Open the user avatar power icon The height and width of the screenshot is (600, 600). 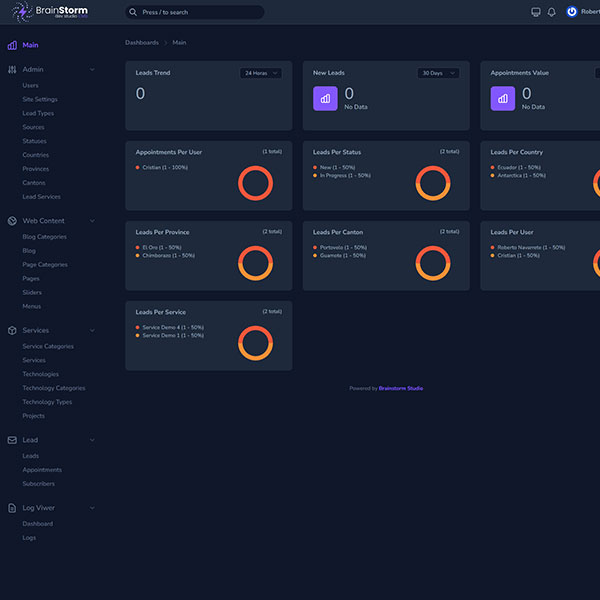click(x=572, y=12)
